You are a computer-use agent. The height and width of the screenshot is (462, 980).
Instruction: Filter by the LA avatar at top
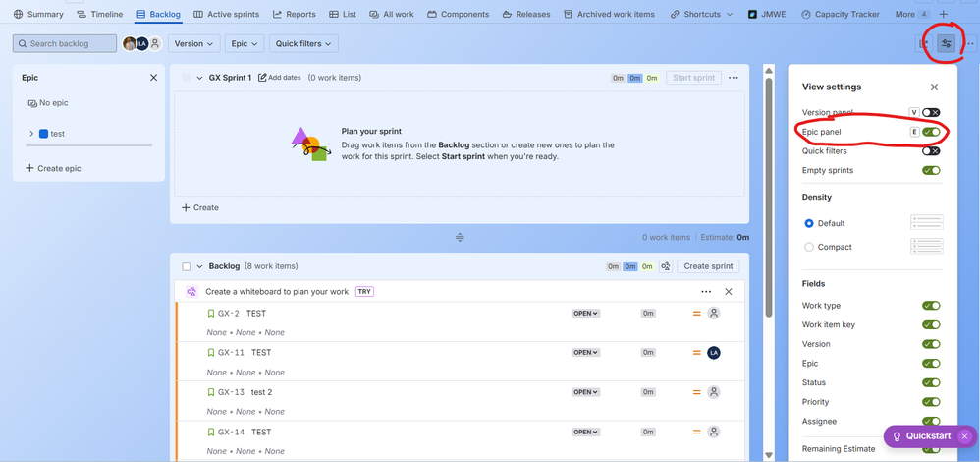[x=142, y=44]
